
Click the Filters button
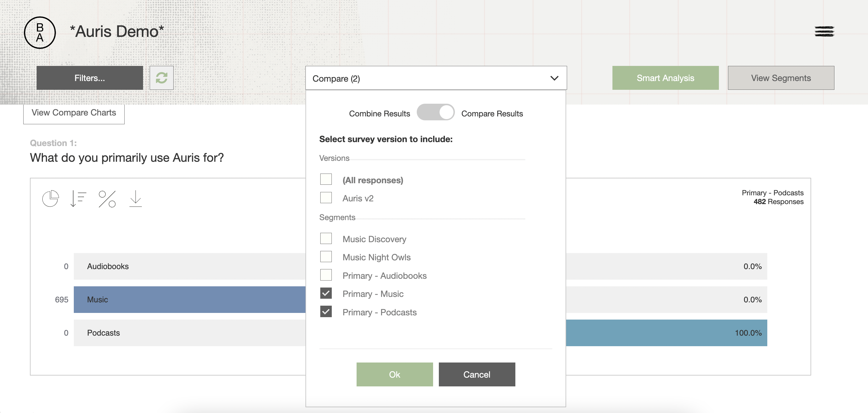tap(90, 77)
